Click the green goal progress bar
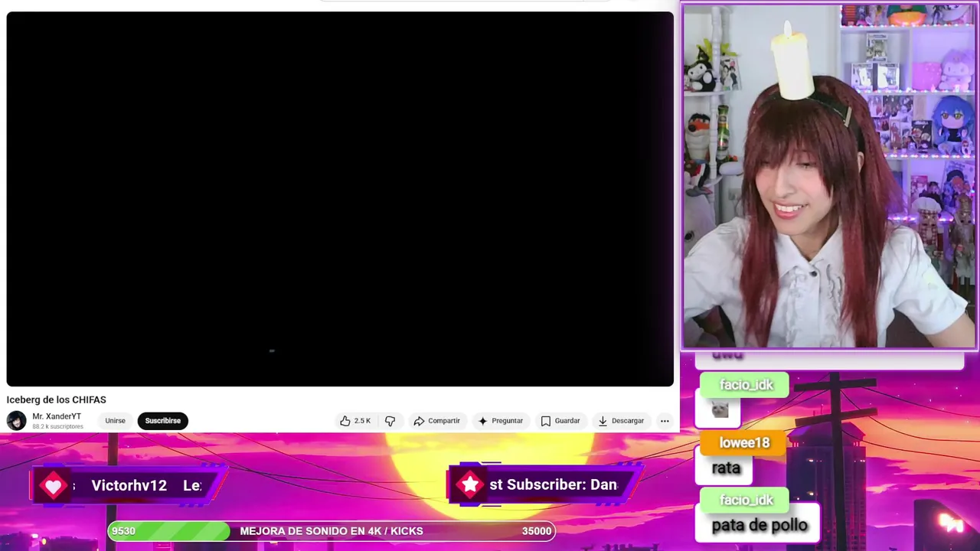This screenshot has width=980, height=551. [x=168, y=531]
